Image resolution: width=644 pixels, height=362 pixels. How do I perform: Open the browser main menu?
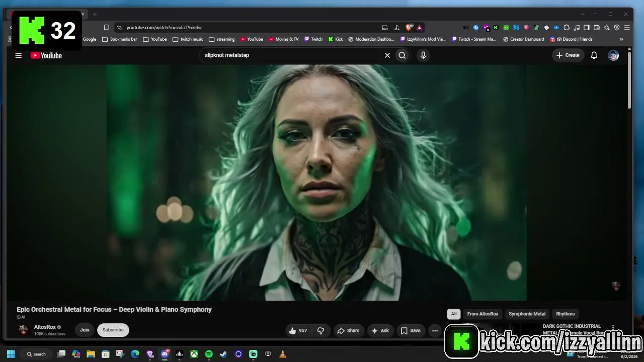(627, 28)
